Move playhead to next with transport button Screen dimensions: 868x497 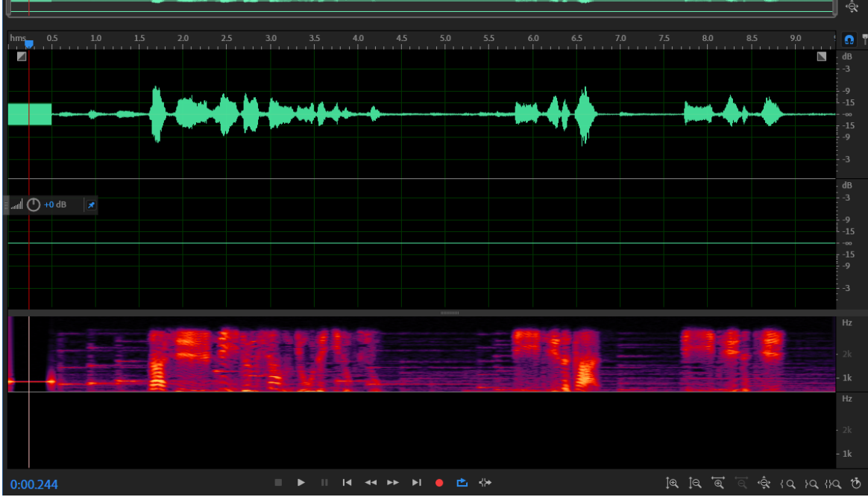tap(417, 483)
